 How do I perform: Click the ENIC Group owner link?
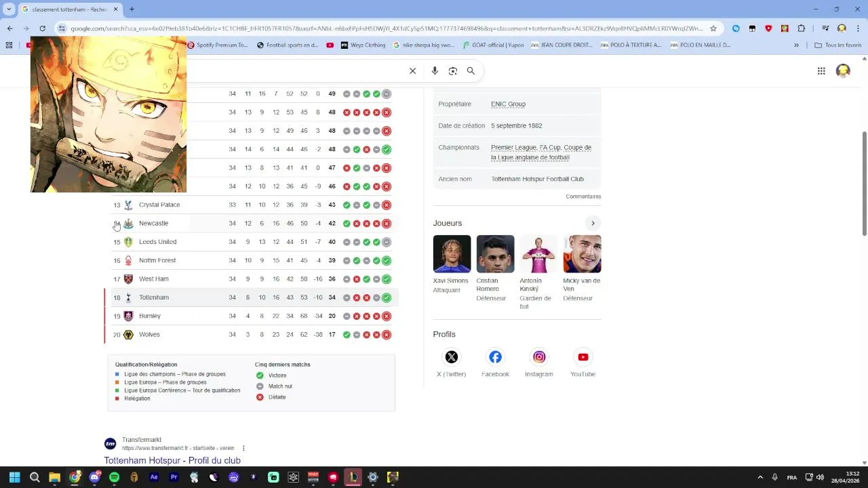[x=508, y=104]
